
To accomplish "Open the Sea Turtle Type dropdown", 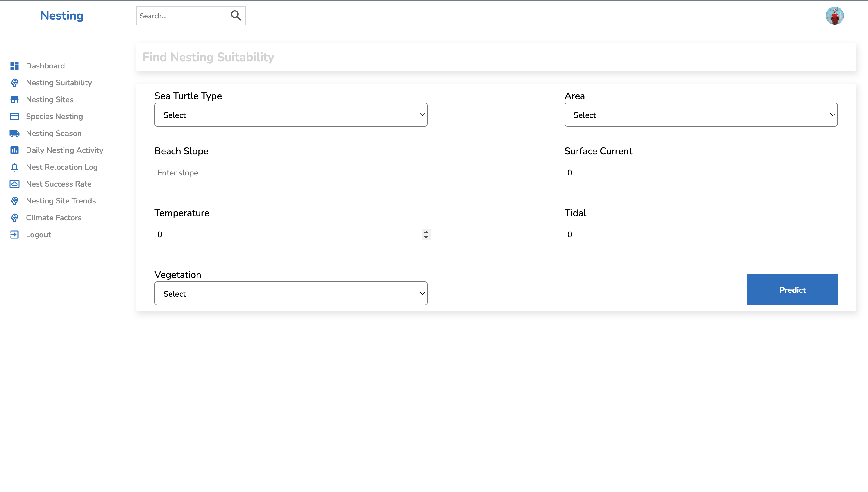I will 291,115.
